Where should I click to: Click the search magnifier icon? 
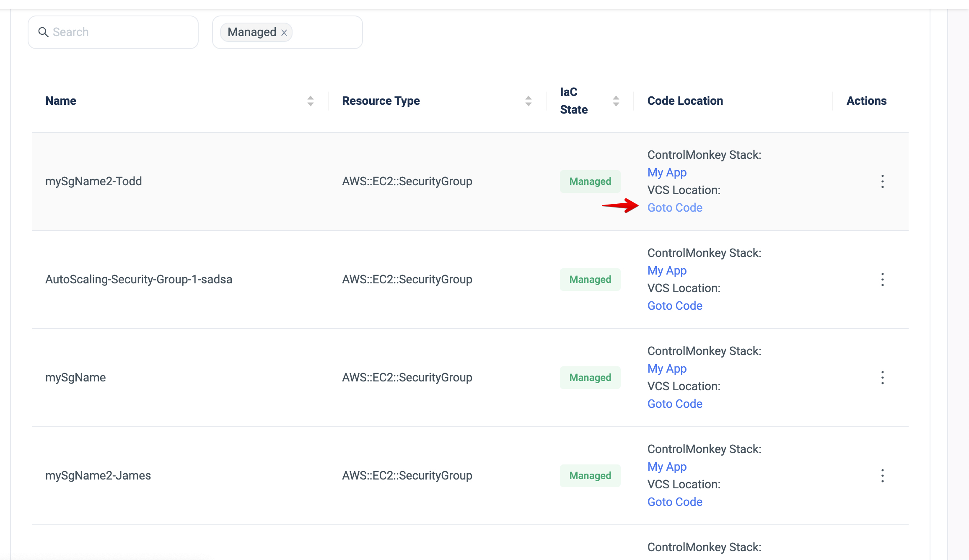point(43,32)
